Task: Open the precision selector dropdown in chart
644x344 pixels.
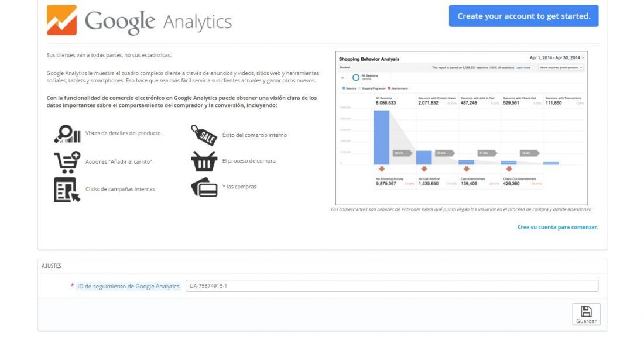Action: tap(561, 68)
